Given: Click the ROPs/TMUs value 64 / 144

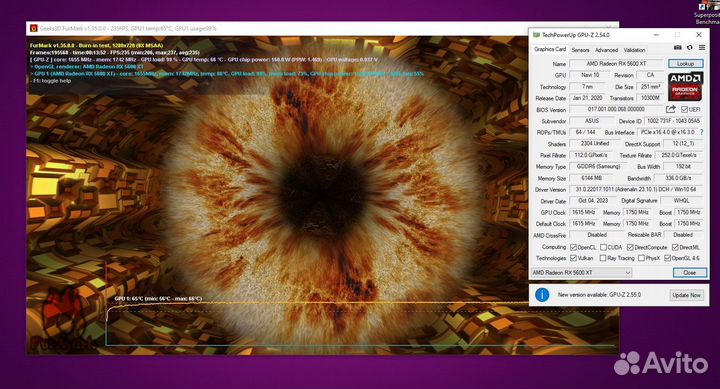Looking at the screenshot, I should point(585,132).
